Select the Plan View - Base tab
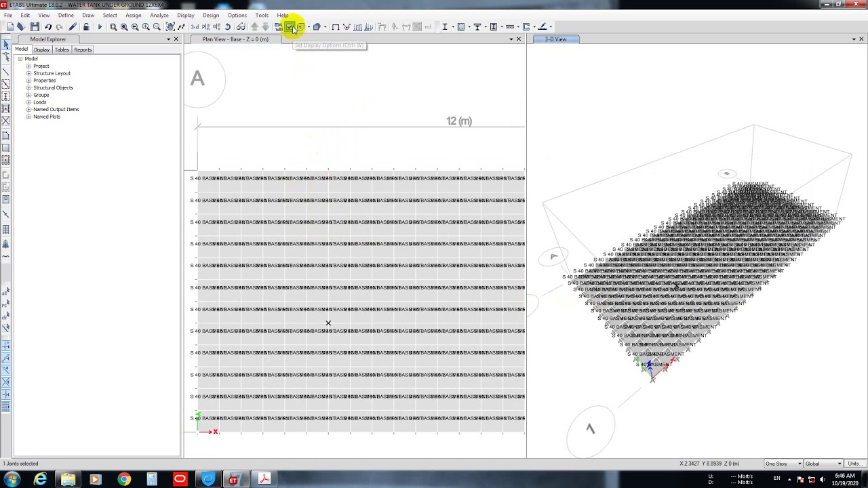Viewport: 868px width, 488px height. coord(235,39)
